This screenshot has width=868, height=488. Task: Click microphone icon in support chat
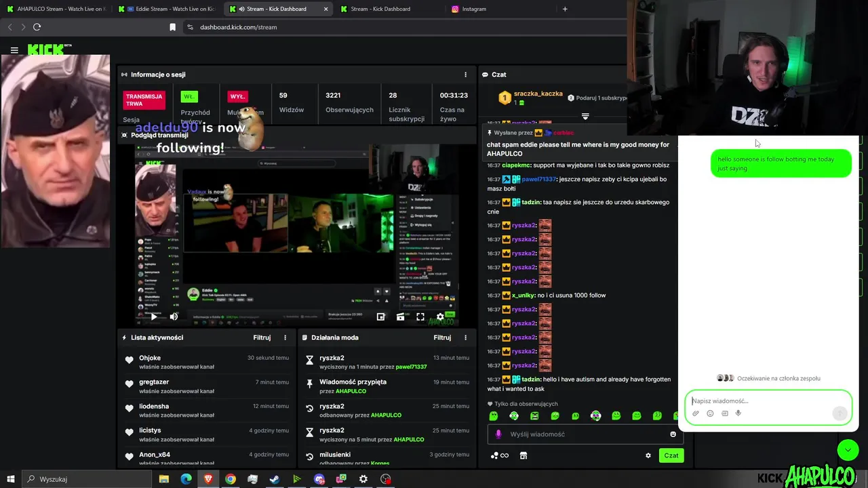(738, 413)
